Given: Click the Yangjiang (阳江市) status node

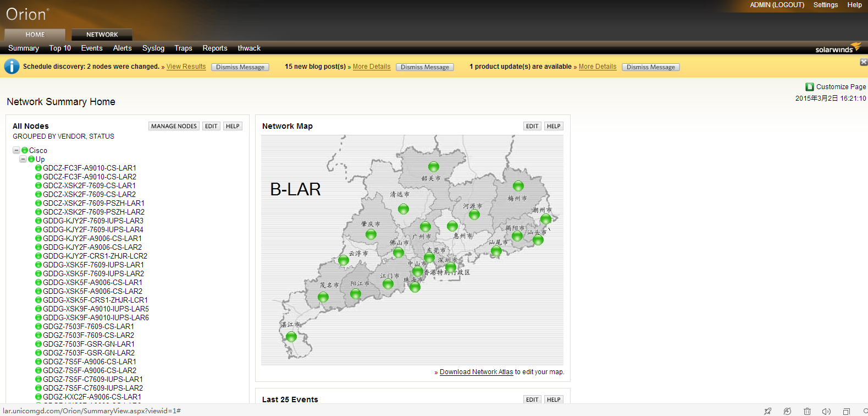Looking at the screenshot, I should [356, 294].
